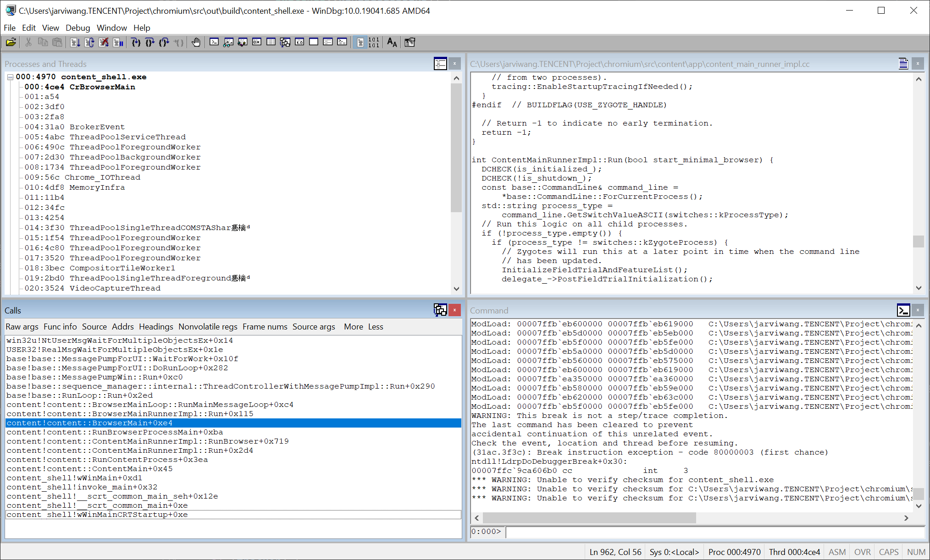
Task: Open the Debug menu
Action: pos(77,27)
